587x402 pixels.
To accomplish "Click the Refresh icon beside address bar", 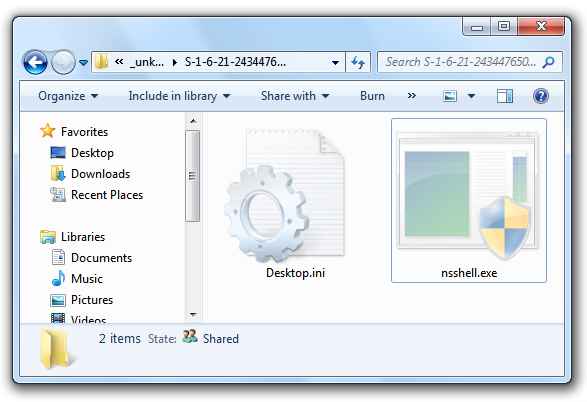I will click(x=358, y=62).
